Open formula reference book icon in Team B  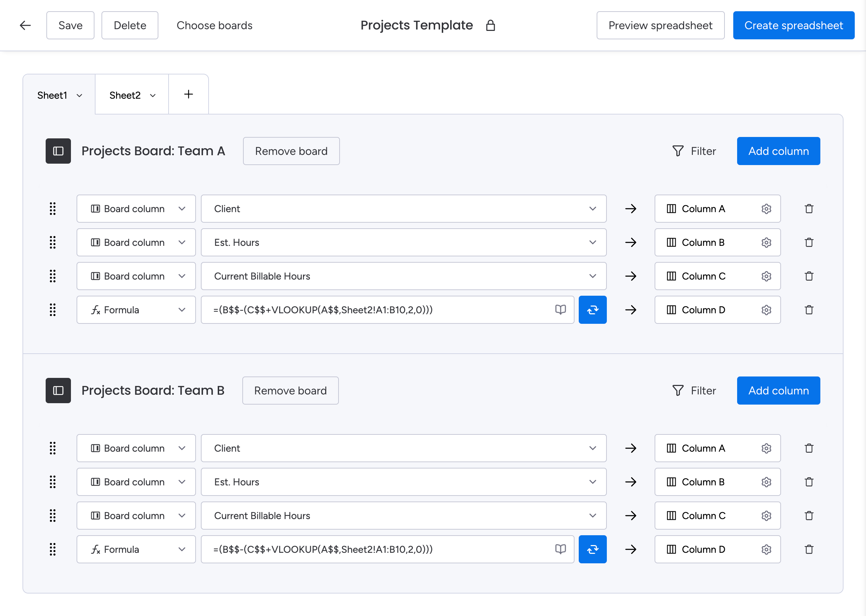coord(560,549)
